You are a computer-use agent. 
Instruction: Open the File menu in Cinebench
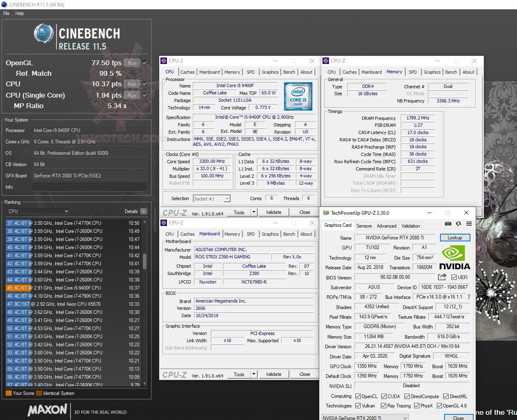coord(6,13)
